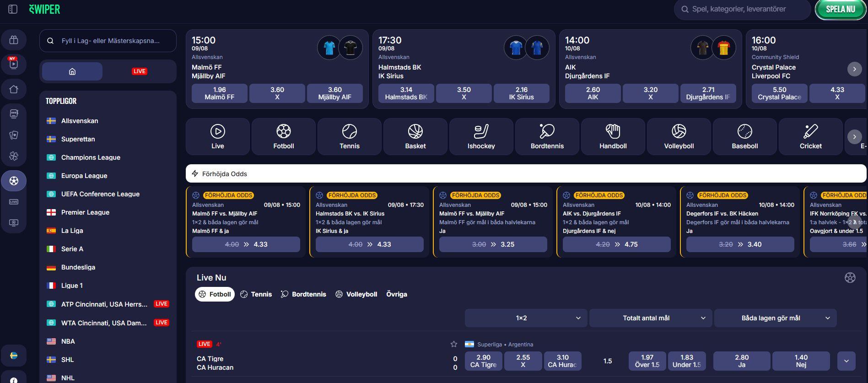868x383 pixels.
Task: Select the Ishockey sport category tile
Action: 481,136
